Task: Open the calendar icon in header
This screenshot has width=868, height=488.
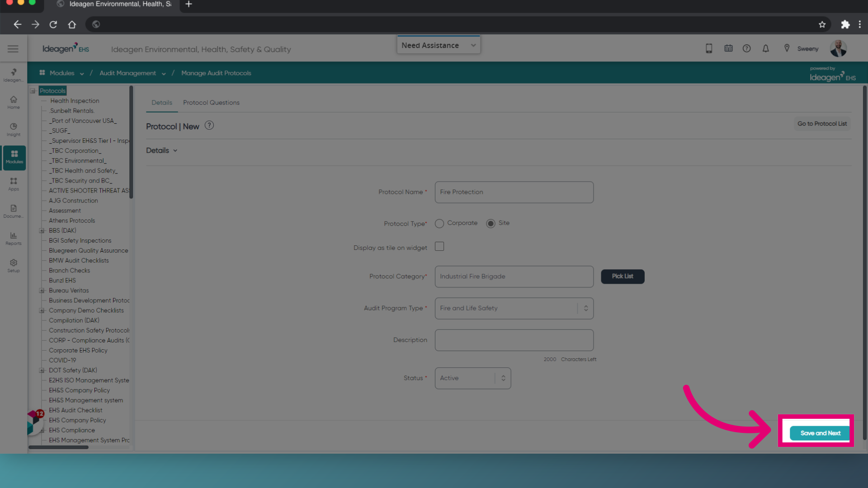Action: coord(728,48)
